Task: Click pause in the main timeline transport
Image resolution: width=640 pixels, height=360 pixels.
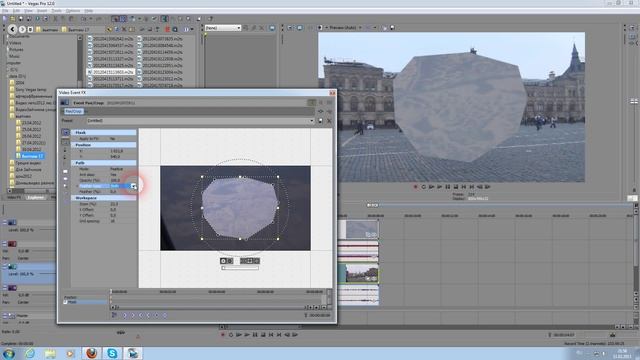Action: (255, 335)
